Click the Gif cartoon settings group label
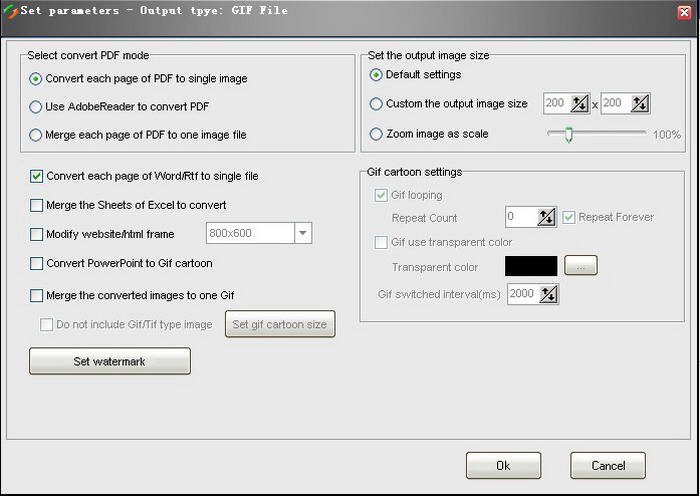Screen dimensions: 700x496 414,172
